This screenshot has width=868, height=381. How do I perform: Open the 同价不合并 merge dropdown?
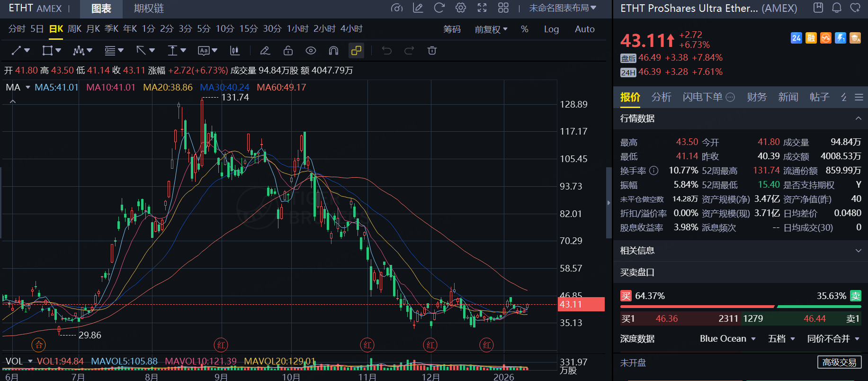[x=833, y=339]
